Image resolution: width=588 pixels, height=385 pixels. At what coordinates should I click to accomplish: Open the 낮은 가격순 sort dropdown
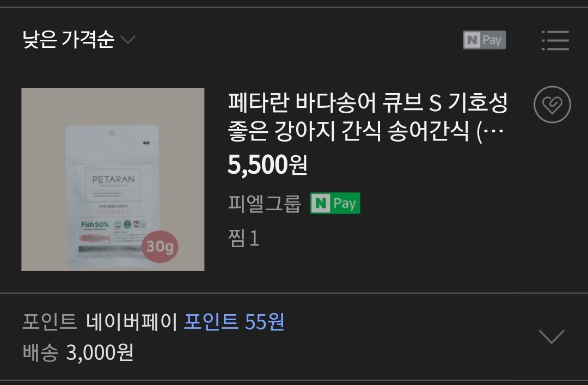click(79, 39)
